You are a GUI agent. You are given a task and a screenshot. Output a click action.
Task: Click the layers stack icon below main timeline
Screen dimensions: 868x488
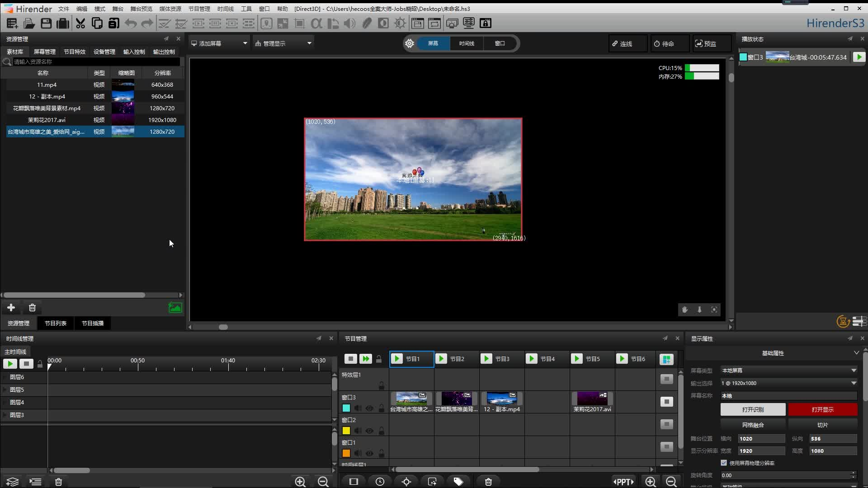coord(13,482)
